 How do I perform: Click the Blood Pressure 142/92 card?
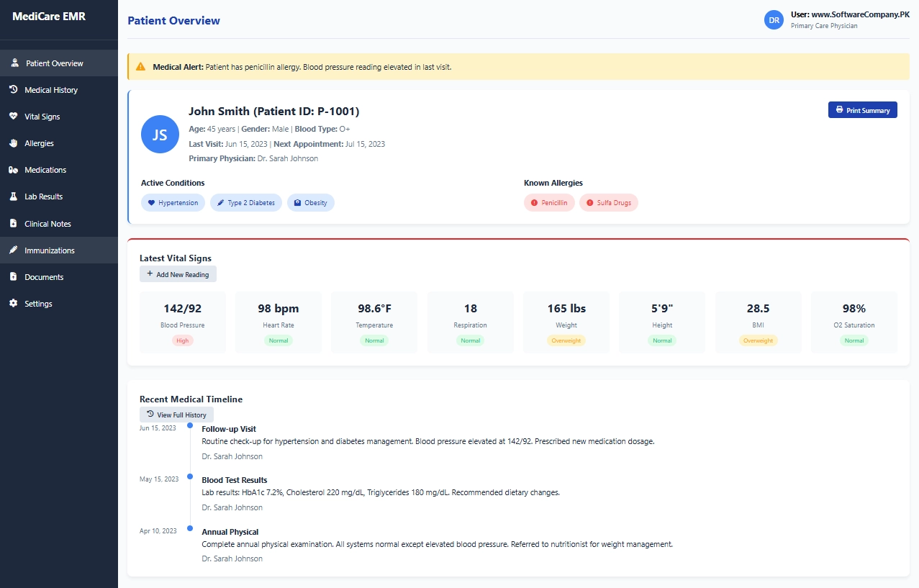click(x=183, y=322)
